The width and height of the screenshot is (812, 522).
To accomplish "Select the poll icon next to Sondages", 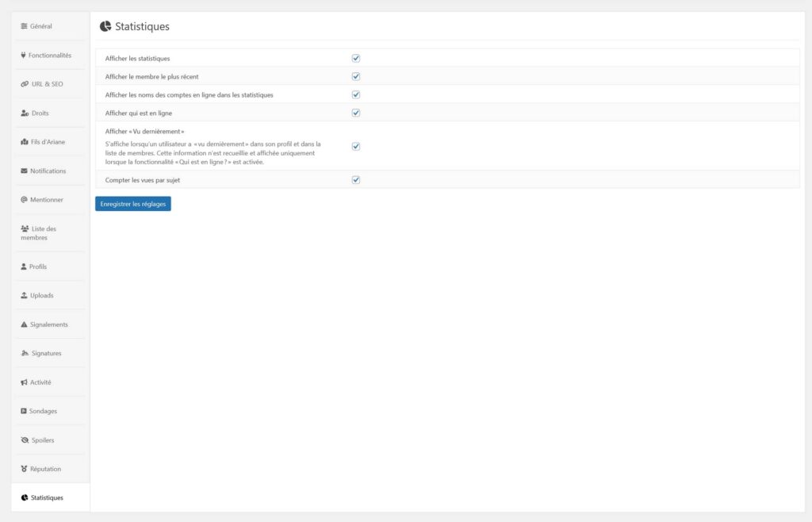I will pos(22,411).
